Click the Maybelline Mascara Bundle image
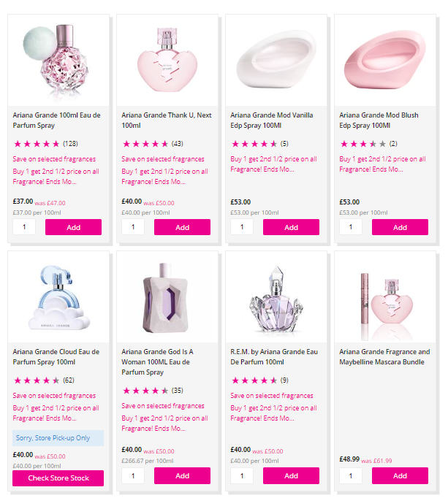 click(x=384, y=296)
